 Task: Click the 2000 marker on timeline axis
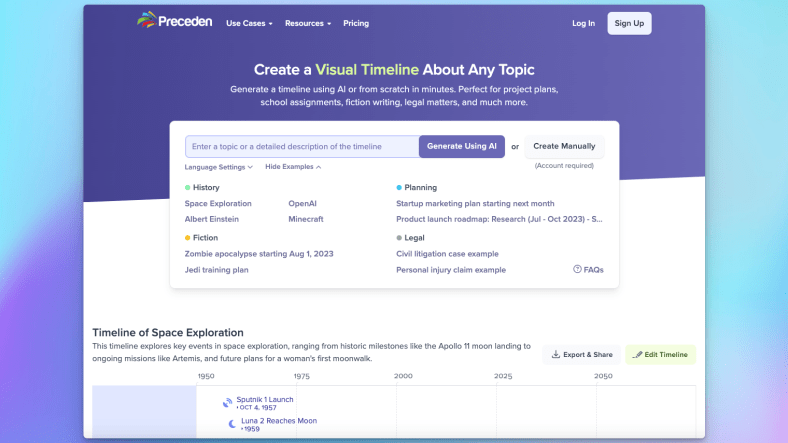coord(403,376)
